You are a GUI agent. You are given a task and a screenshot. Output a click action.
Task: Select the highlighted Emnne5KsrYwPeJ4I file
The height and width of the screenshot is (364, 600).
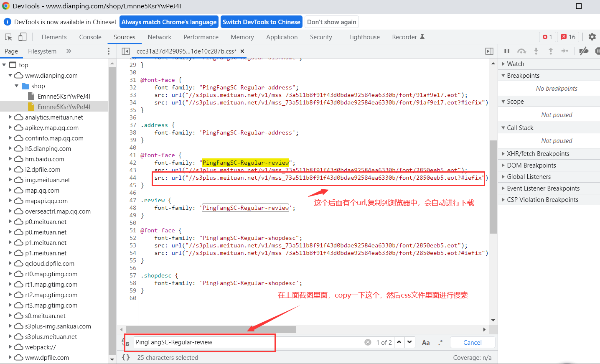(x=64, y=107)
